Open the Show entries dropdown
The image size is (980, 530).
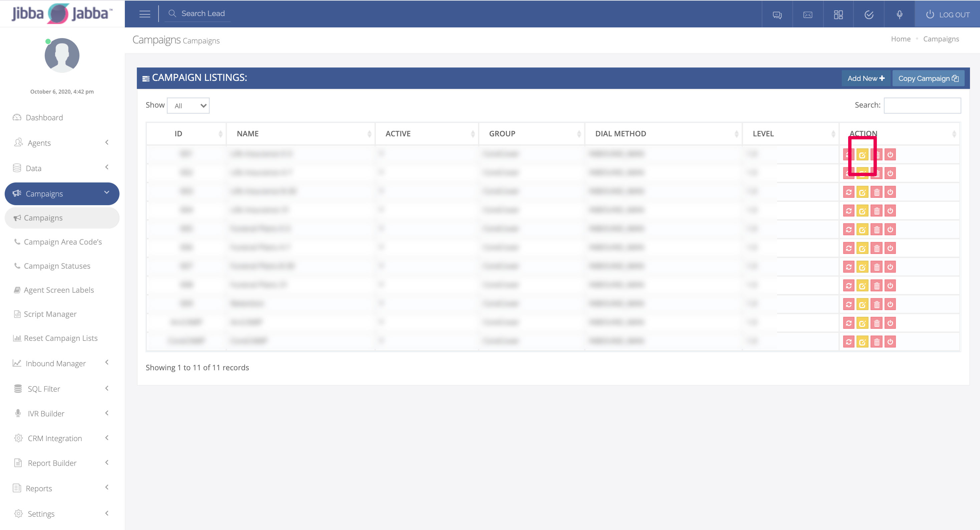[188, 106]
